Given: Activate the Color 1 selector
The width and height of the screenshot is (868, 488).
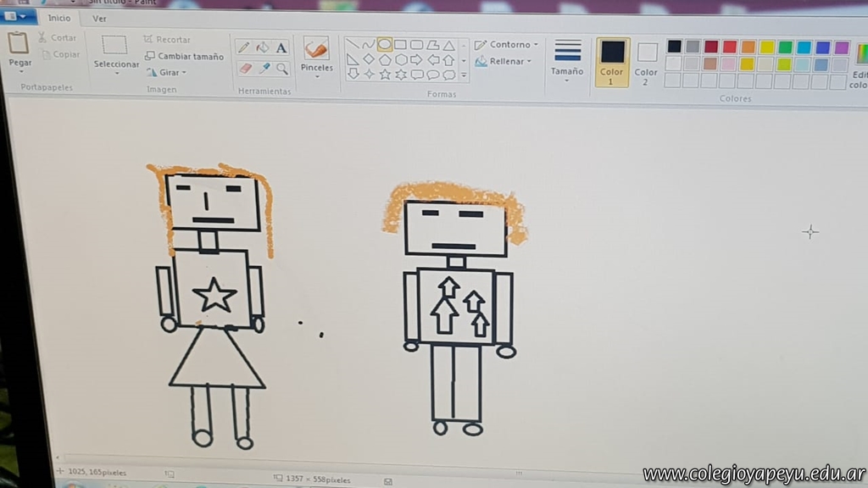Looking at the screenshot, I should coord(612,61).
